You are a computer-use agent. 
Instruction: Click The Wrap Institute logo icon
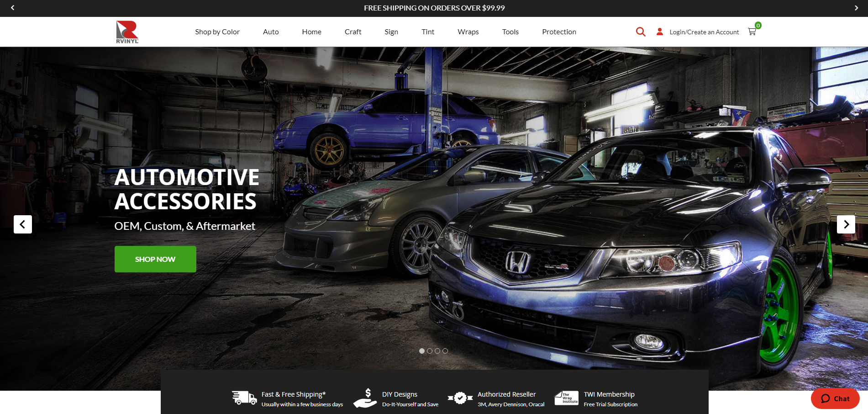tap(566, 398)
